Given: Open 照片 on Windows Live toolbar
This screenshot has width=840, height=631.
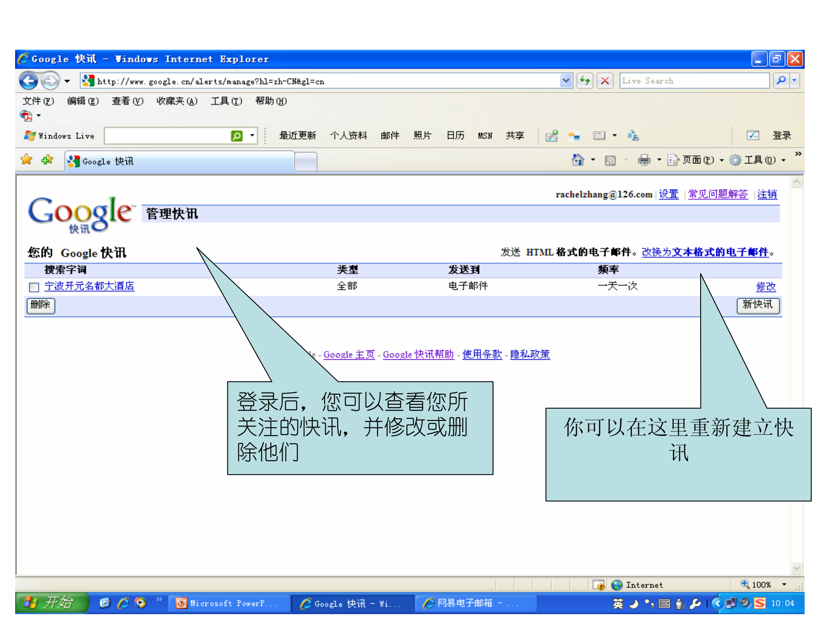Looking at the screenshot, I should tap(422, 136).
